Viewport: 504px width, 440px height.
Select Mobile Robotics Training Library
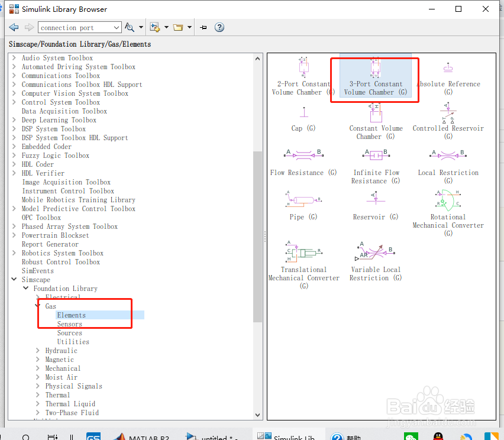pyautogui.click(x=79, y=199)
